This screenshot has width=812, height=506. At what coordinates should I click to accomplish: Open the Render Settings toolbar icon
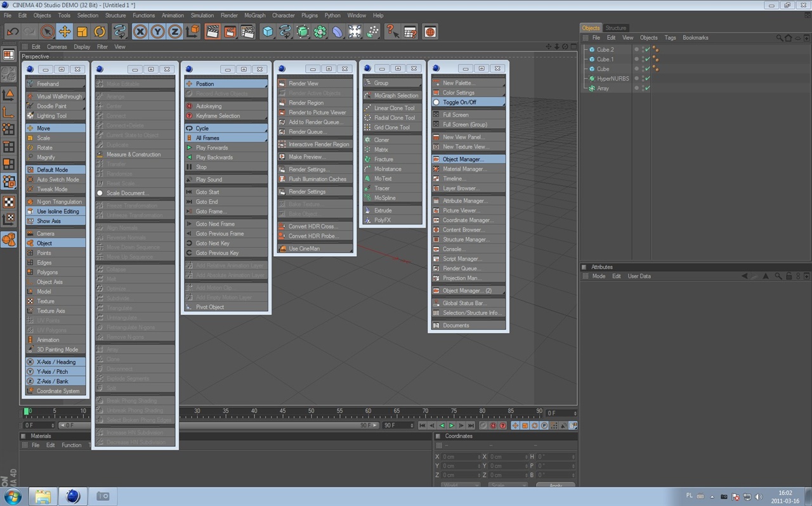(247, 32)
